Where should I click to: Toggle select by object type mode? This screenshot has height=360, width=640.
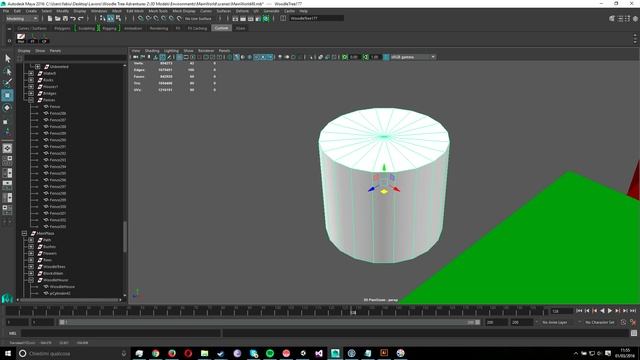111,18
